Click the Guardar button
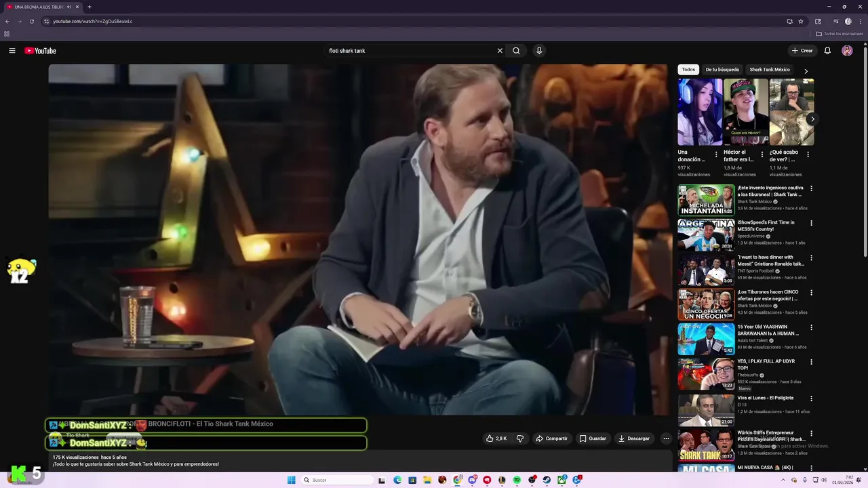This screenshot has height=488, width=868. 593,439
